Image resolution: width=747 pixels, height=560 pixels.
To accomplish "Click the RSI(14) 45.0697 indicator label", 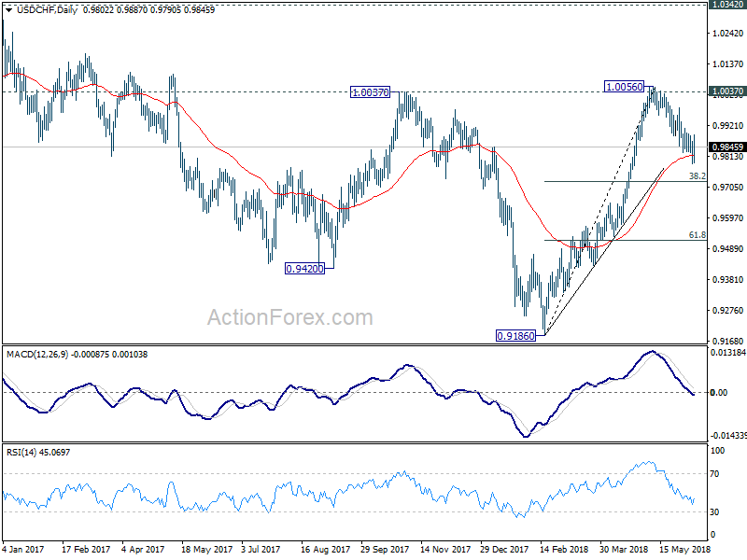I will (x=38, y=452).
